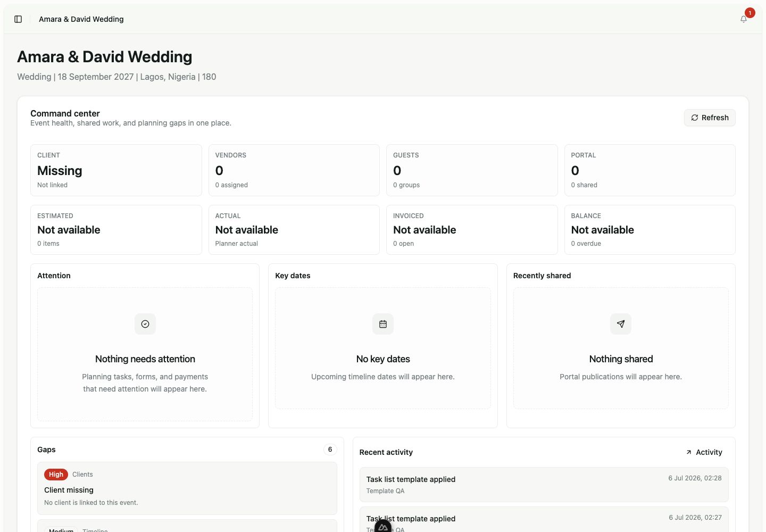This screenshot has width=766, height=532.
Task: Click the notification count badge 1
Action: click(750, 13)
